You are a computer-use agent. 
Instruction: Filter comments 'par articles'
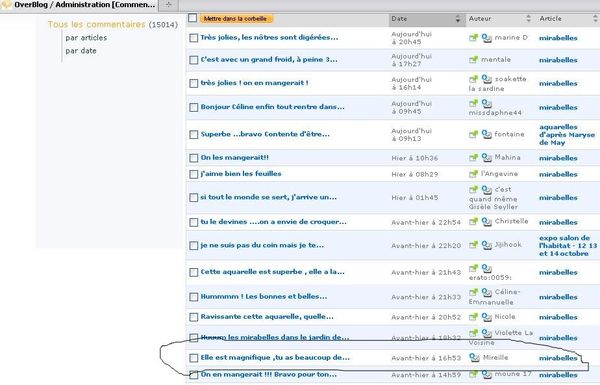click(86, 38)
